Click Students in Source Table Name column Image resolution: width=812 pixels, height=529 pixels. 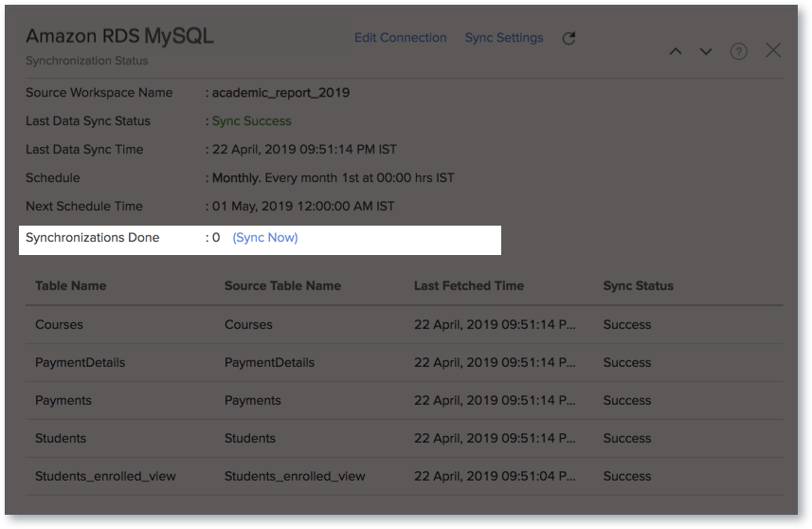coord(250,438)
